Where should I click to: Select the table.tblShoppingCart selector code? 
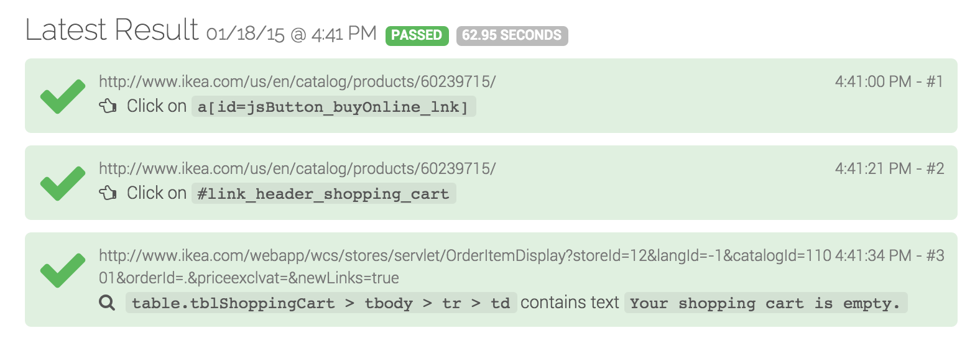321,303
